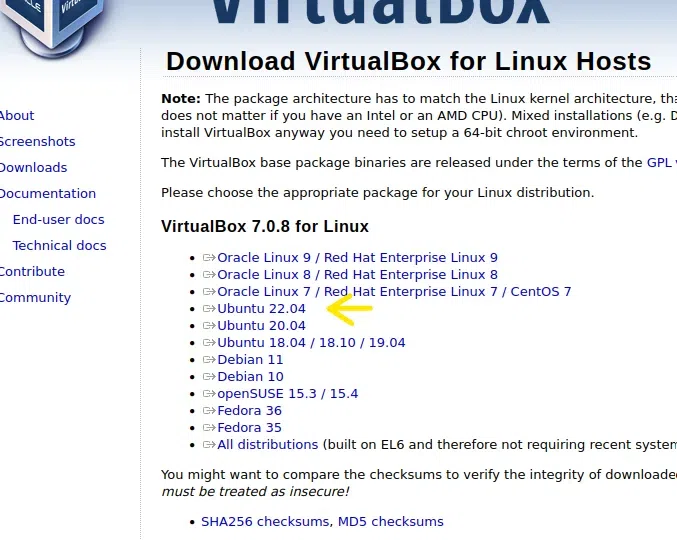677x540 pixels.
Task: Click external-link icon beside Fedora 35
Action: pos(209,428)
